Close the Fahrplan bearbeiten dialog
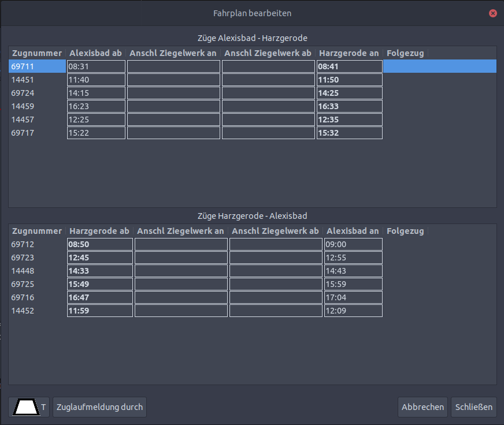 (493, 13)
